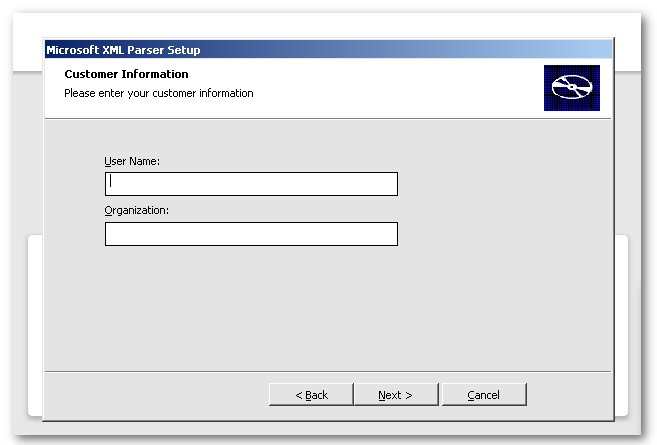Screen dimensions: 657x445
Task: Click the 'Customer Information' heading text
Action: (x=126, y=74)
